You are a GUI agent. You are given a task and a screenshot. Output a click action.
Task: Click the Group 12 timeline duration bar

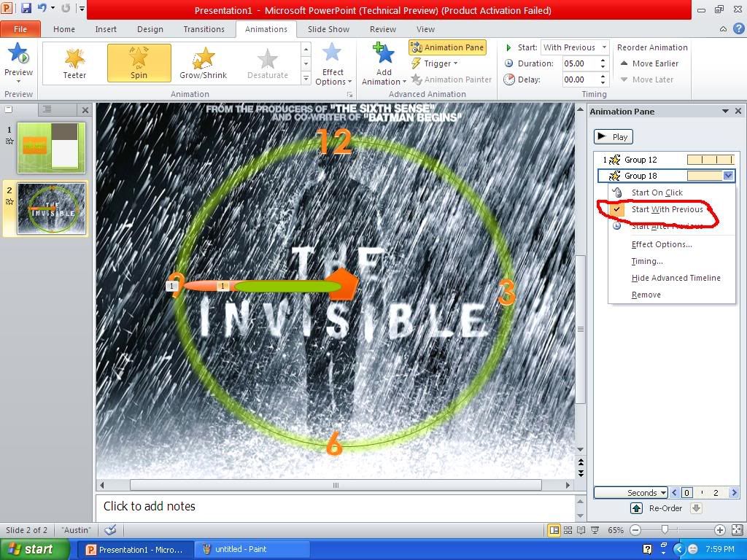(711, 160)
